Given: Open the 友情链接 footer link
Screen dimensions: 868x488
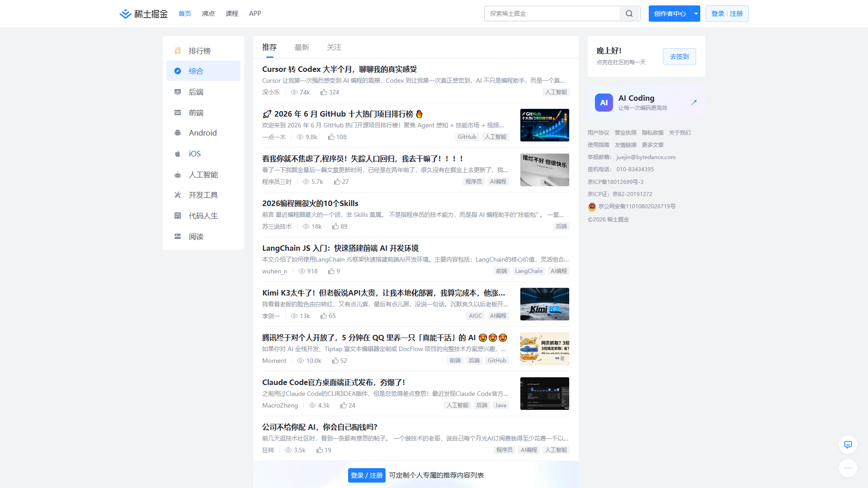Looking at the screenshot, I should [626, 145].
